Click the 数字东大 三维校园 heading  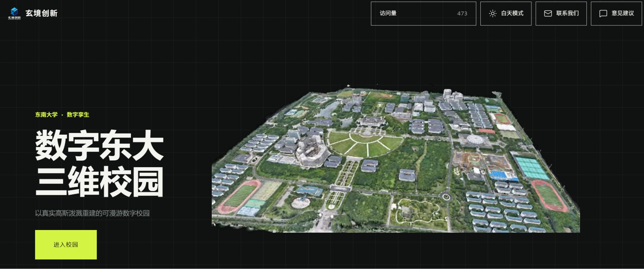tap(99, 163)
